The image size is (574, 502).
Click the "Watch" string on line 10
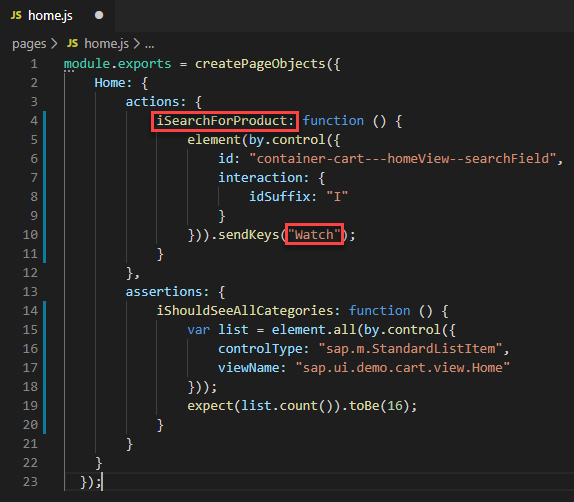pos(314,235)
